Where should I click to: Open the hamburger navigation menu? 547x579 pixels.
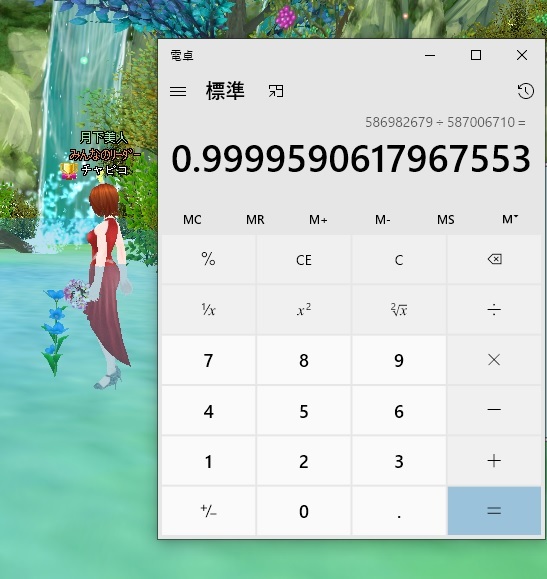(178, 91)
